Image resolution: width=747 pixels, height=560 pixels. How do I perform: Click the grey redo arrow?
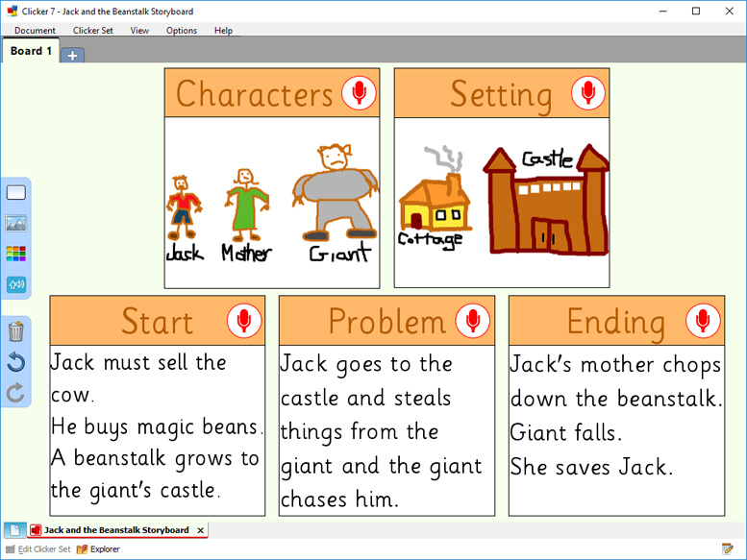point(16,392)
